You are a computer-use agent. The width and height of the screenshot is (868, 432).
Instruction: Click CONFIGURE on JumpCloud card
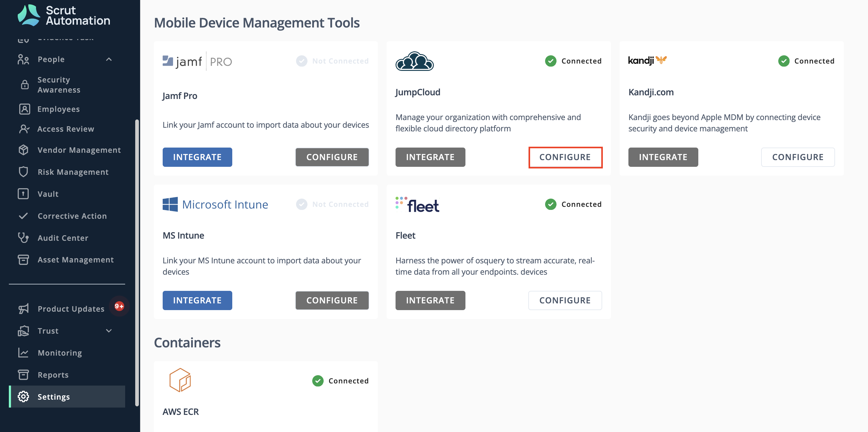pyautogui.click(x=565, y=157)
